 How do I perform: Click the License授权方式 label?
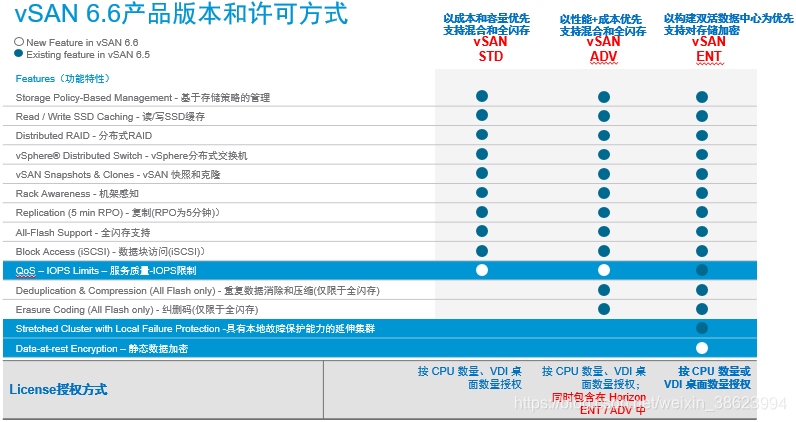tap(58, 389)
